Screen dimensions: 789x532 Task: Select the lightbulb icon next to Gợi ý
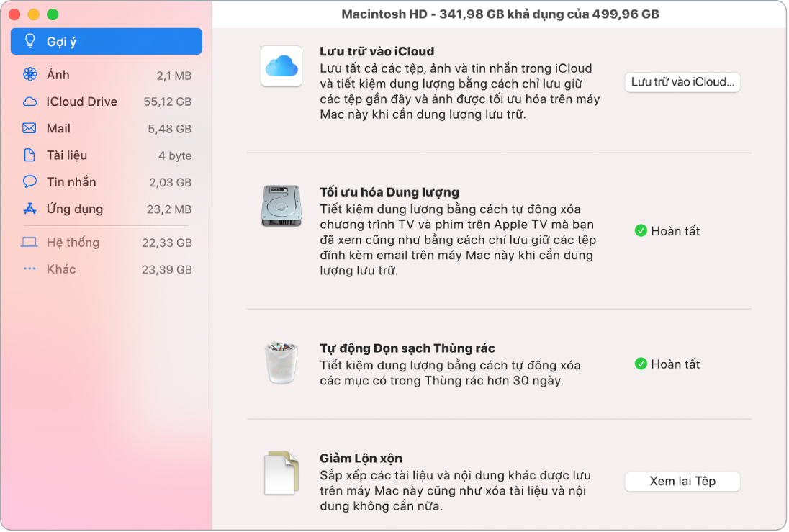29,41
